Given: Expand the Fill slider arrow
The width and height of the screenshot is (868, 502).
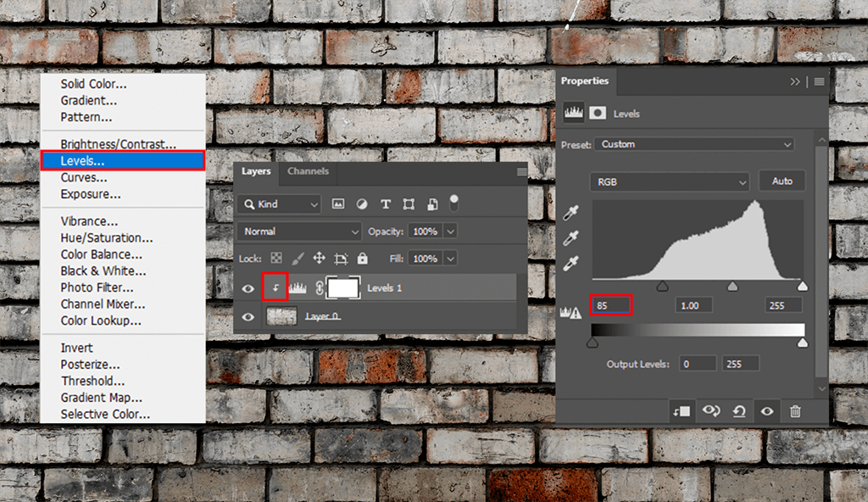Looking at the screenshot, I should point(451,258).
